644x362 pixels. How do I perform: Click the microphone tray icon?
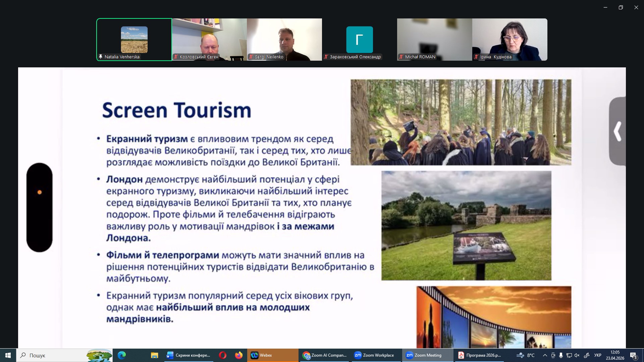[x=561, y=355]
